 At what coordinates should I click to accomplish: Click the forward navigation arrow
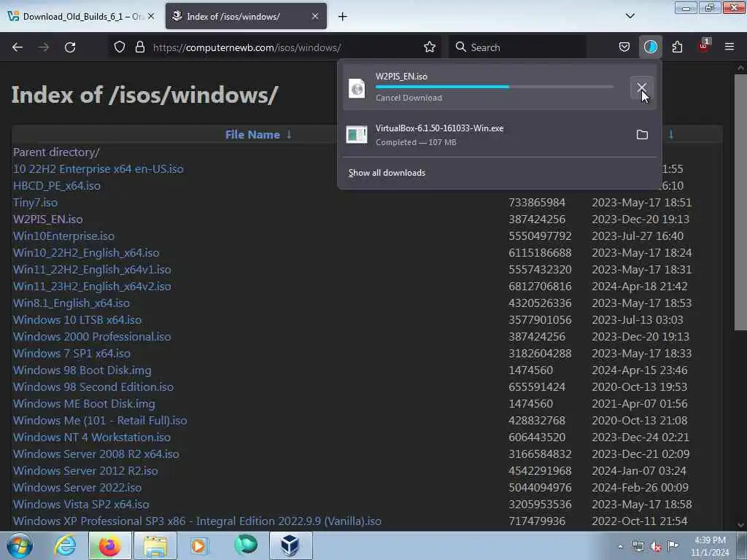[44, 47]
